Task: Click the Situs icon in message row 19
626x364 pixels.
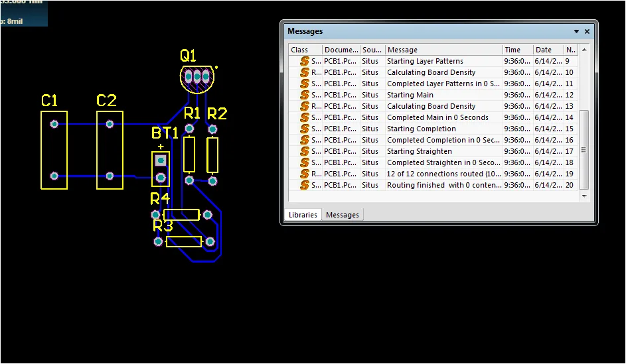Action: (305, 174)
